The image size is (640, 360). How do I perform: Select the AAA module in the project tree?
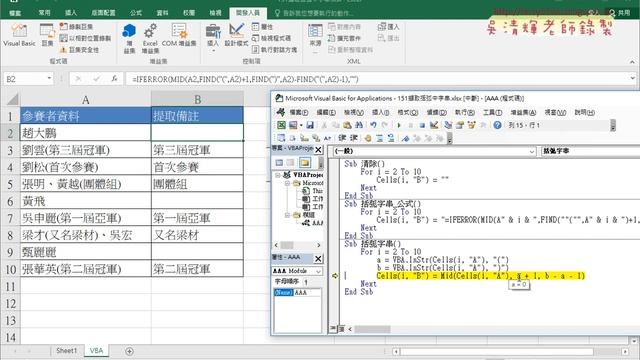pos(313,223)
